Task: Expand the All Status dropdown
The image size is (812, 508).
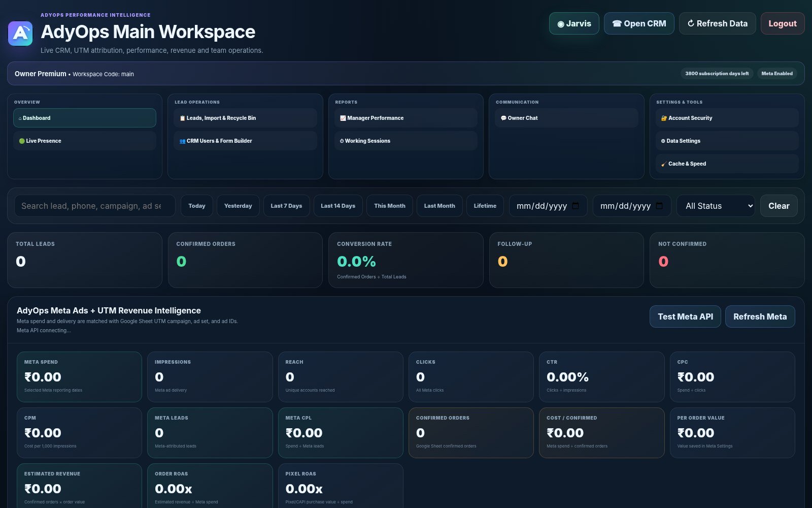Action: [716, 206]
